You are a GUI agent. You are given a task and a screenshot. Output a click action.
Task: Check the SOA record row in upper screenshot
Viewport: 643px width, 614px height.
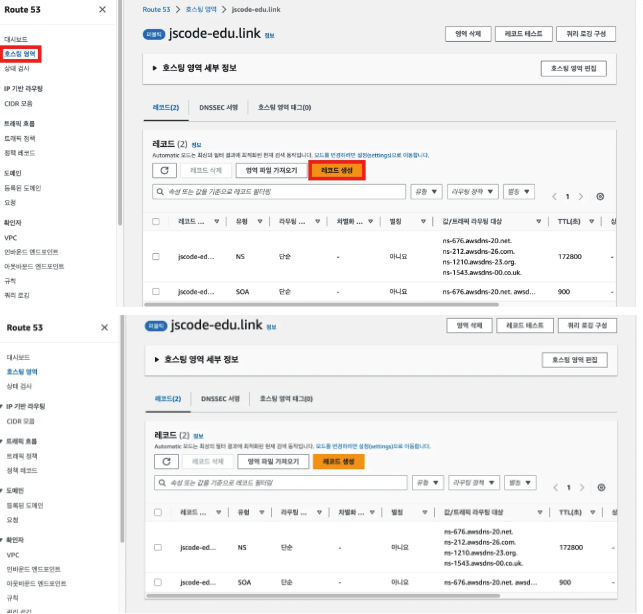point(156,291)
